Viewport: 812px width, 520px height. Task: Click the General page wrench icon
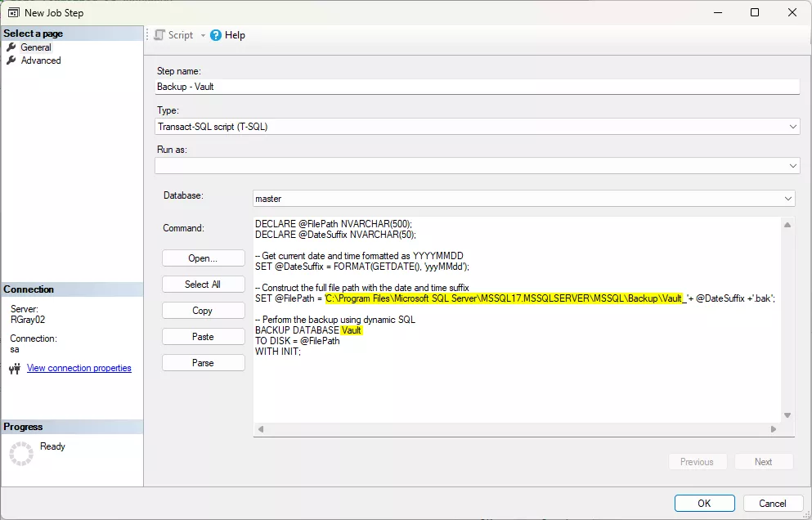(11, 47)
